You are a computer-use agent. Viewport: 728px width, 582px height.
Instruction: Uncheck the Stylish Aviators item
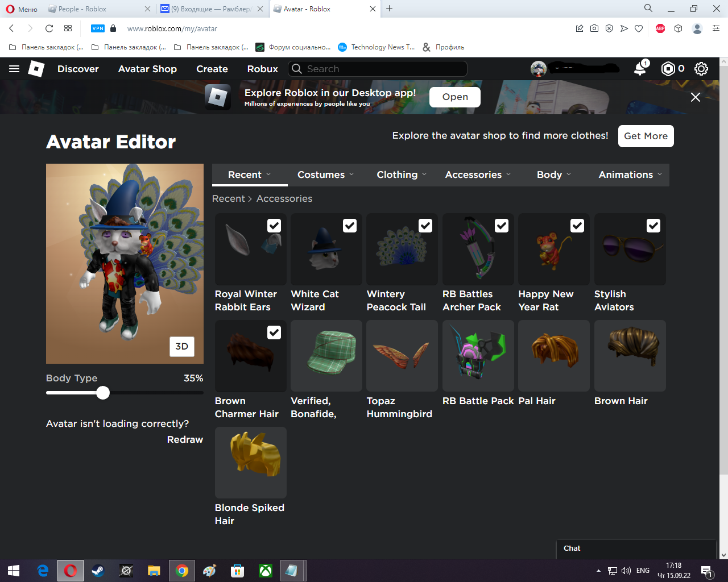pyautogui.click(x=653, y=226)
